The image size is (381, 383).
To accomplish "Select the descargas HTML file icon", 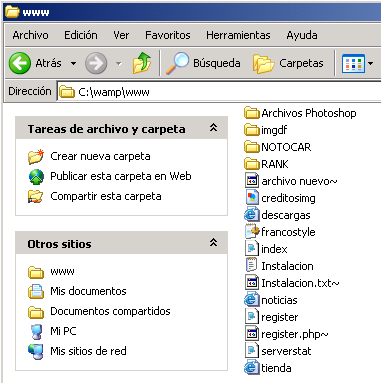I will 252,215.
